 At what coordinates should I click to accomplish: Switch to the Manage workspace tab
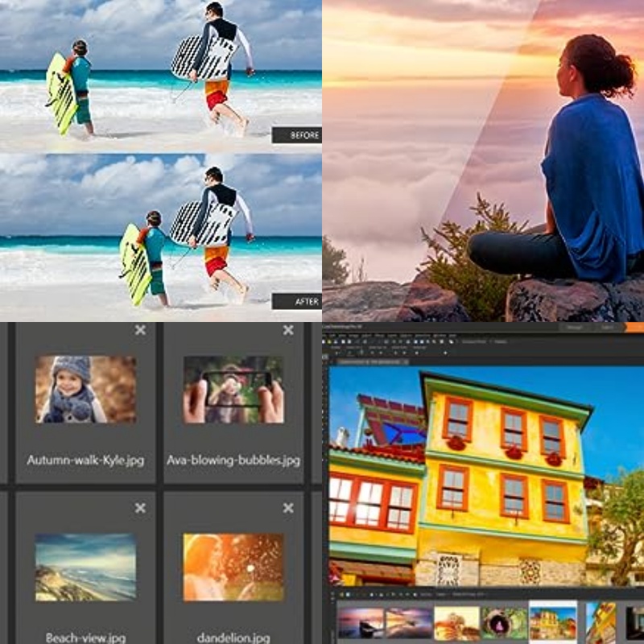[573, 329]
